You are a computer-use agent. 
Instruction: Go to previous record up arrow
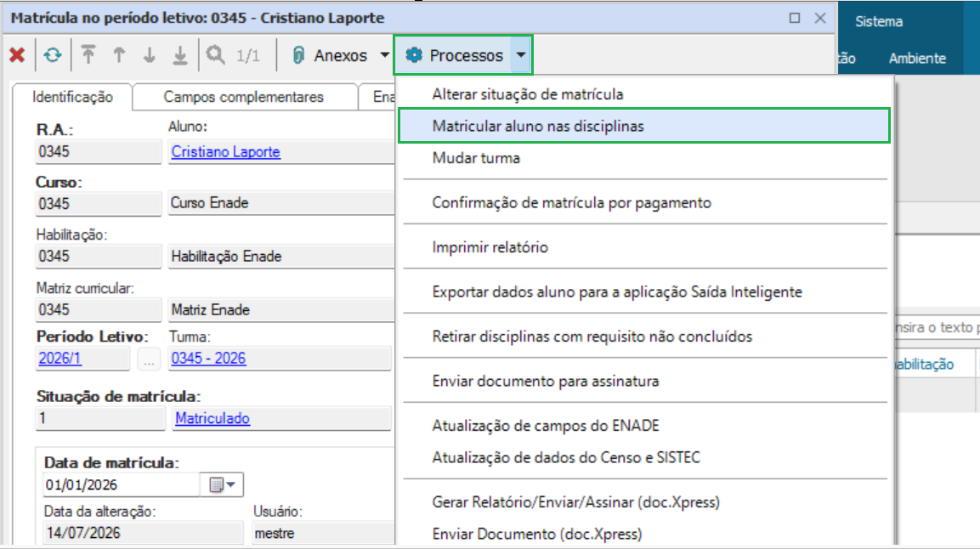click(x=119, y=55)
